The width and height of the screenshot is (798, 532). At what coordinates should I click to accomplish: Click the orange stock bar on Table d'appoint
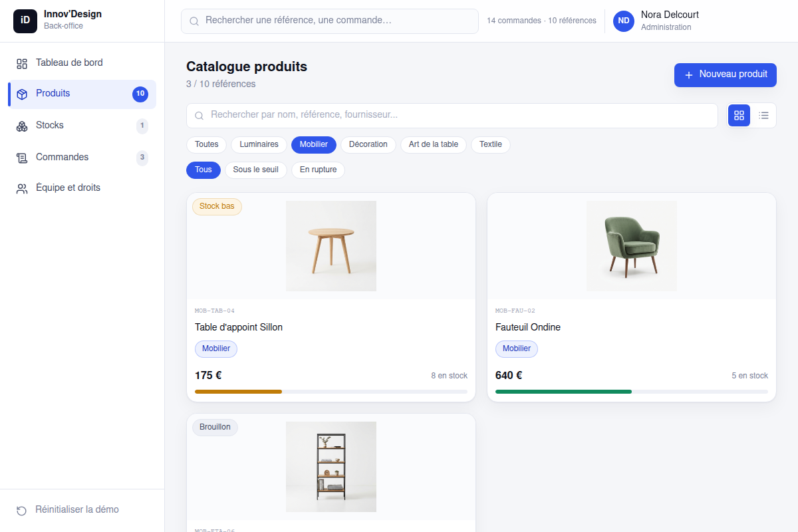pyautogui.click(x=239, y=392)
